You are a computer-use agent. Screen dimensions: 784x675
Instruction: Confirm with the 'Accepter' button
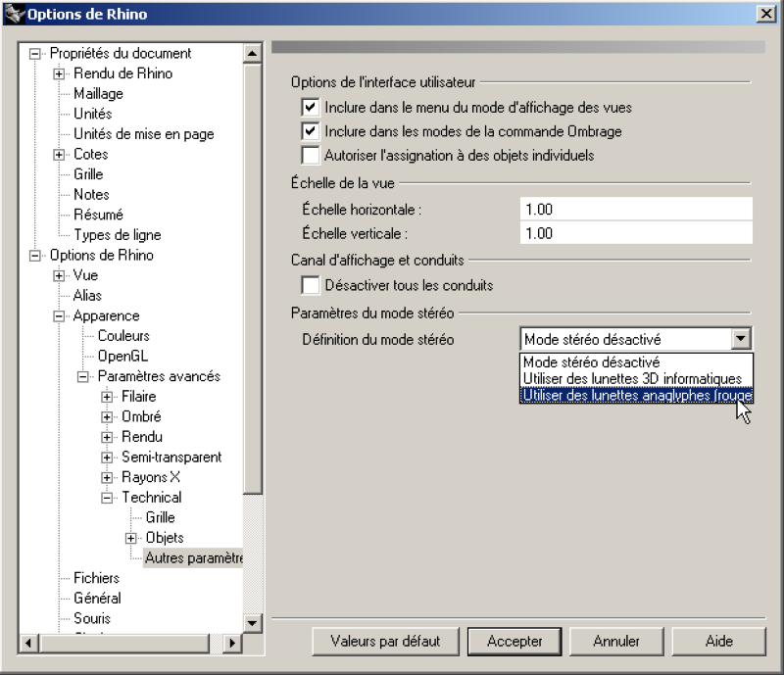514,641
